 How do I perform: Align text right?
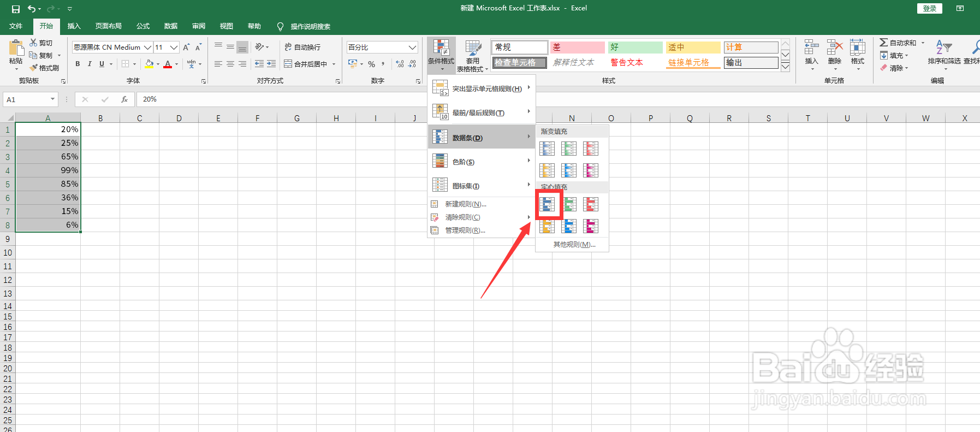click(x=242, y=64)
